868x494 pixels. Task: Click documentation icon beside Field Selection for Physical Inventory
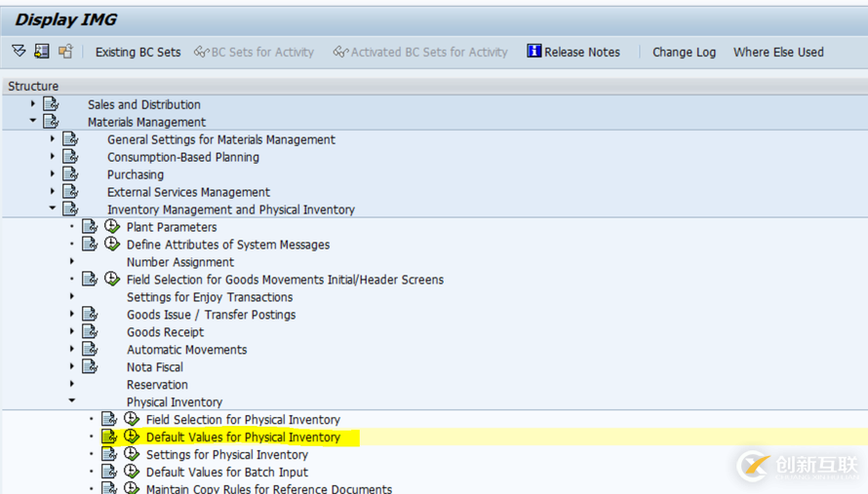[109, 420]
